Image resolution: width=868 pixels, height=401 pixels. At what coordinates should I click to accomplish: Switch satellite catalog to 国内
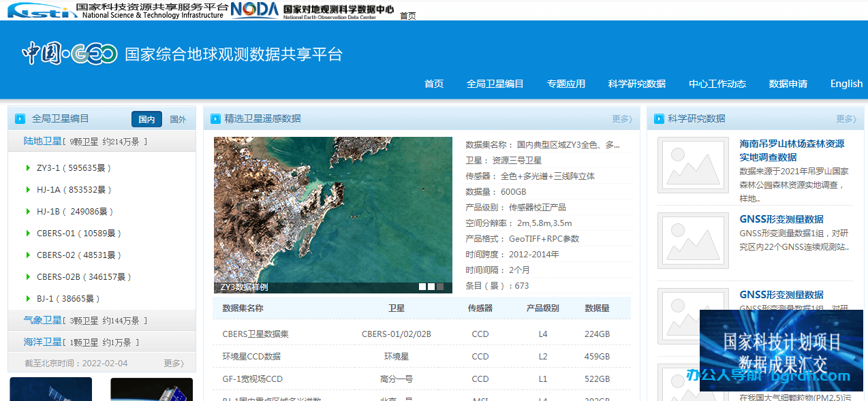click(x=146, y=118)
